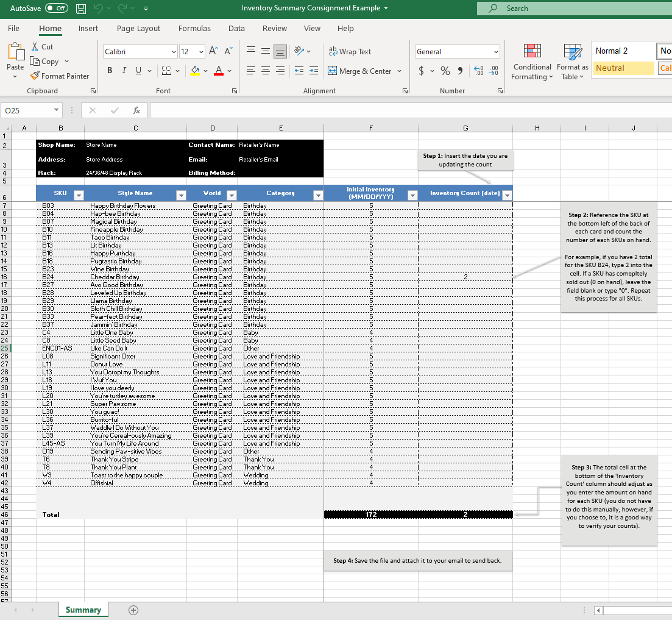Select the Summary sheet tab

pos(83,610)
